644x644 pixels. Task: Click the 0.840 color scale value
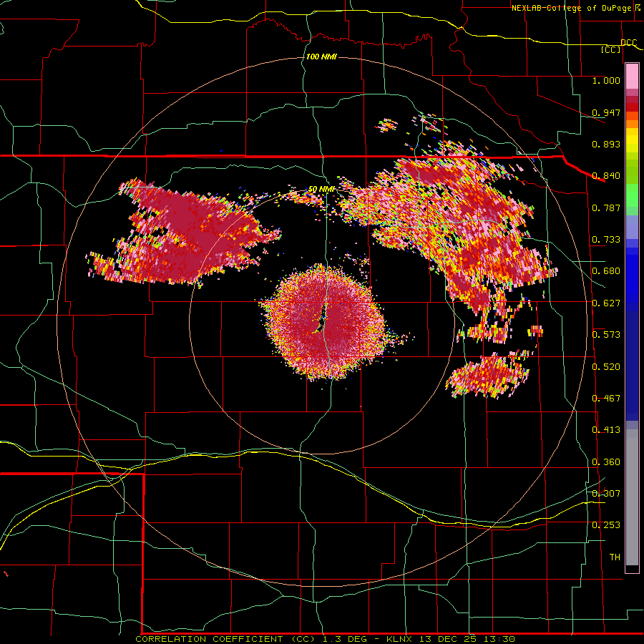[x=606, y=176]
